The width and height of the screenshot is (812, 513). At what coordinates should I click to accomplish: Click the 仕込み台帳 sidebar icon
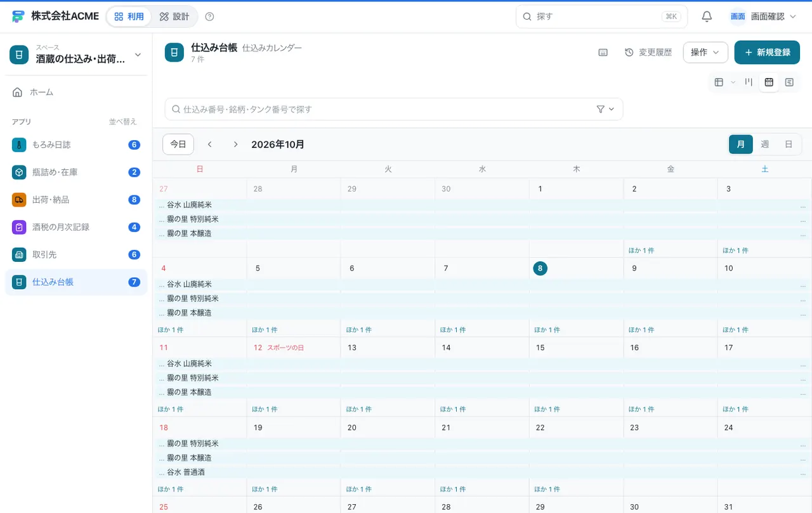19,282
